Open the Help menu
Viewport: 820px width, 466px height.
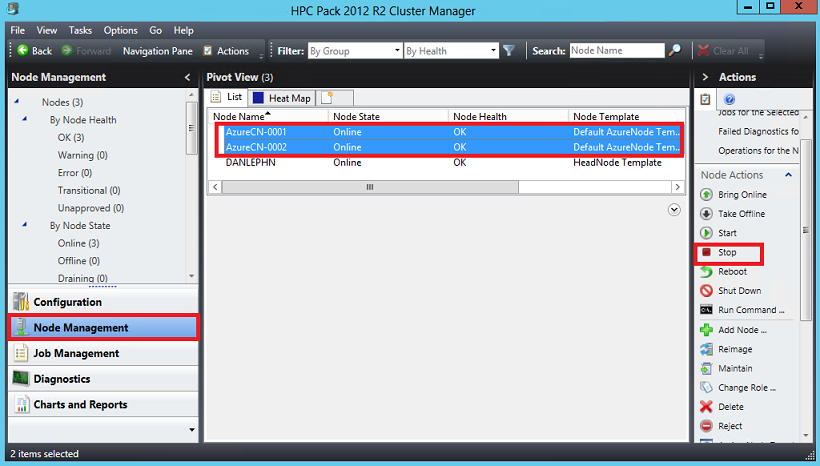click(x=184, y=30)
